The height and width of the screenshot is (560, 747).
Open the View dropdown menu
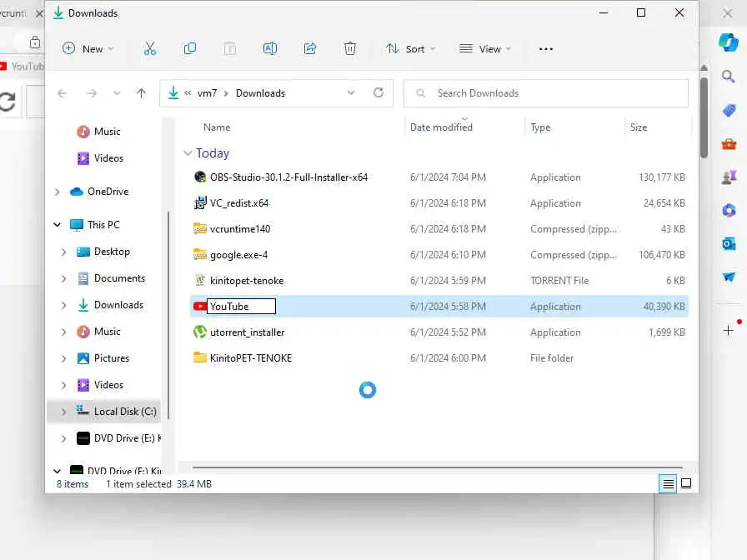485,48
